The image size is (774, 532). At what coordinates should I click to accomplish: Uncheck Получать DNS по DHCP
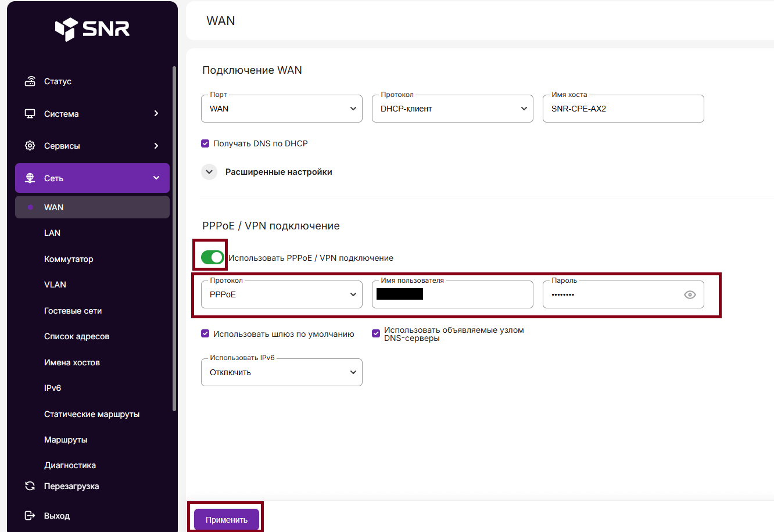coord(205,143)
